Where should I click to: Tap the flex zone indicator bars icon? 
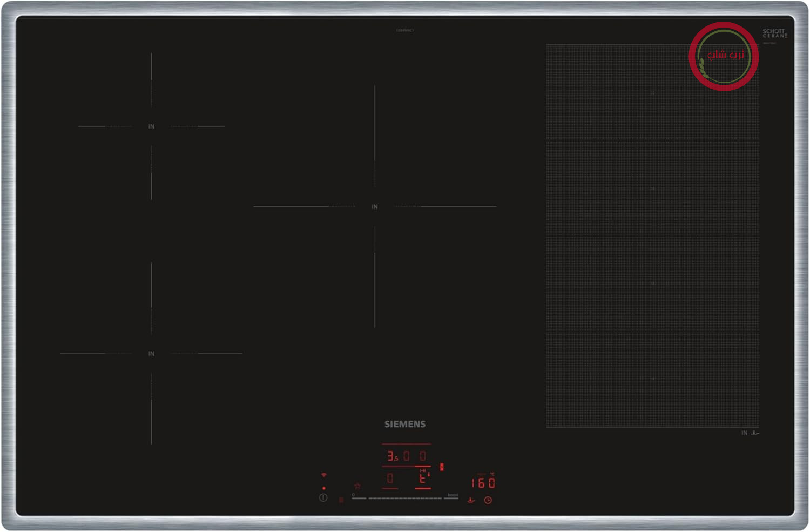coord(442,467)
